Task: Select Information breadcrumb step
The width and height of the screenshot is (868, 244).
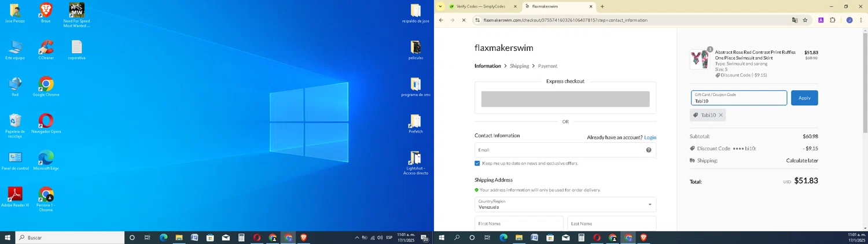Action: point(488,66)
